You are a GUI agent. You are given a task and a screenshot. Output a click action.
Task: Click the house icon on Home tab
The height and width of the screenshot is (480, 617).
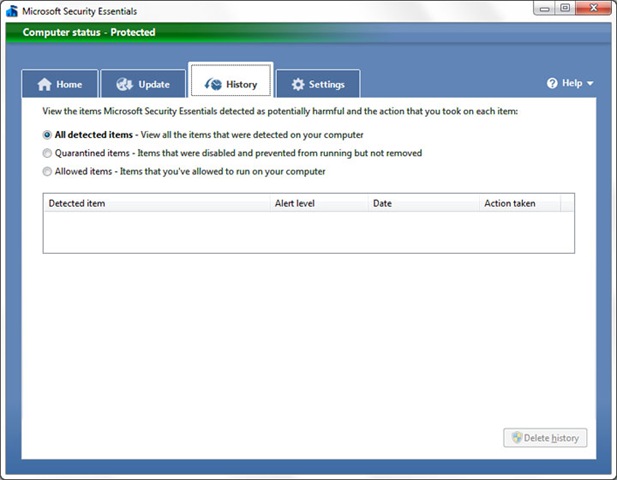(x=44, y=84)
